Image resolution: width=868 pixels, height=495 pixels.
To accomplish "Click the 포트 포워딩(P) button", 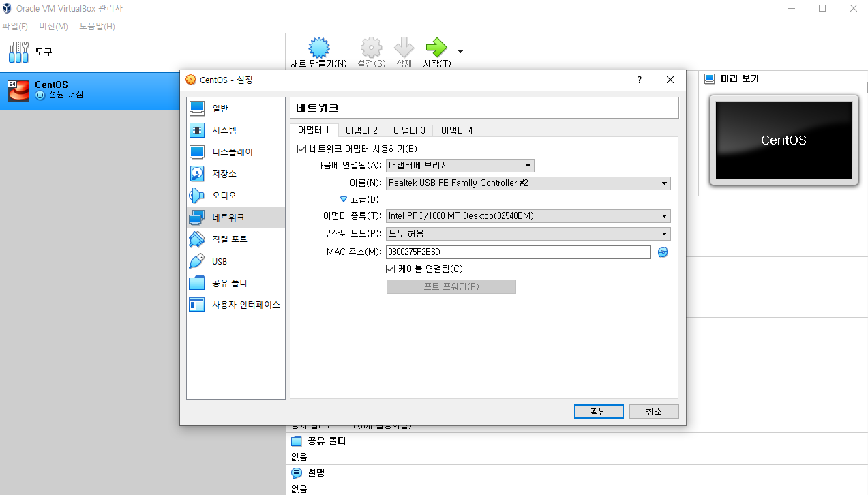I will tap(451, 286).
